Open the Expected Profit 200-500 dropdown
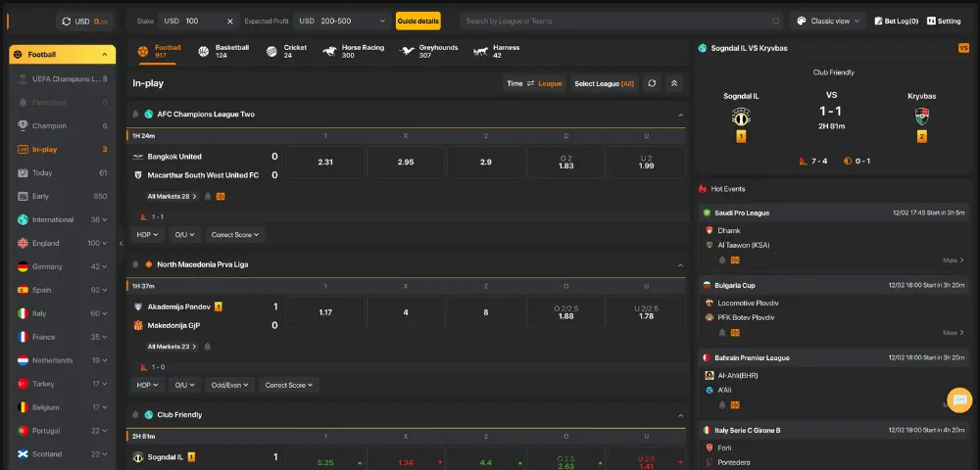 pos(342,21)
